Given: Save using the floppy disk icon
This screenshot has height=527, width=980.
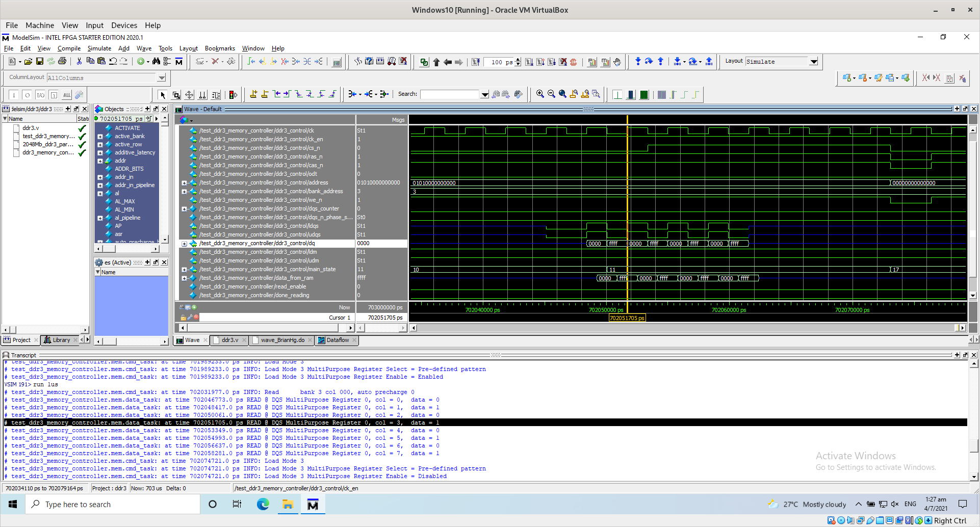Looking at the screenshot, I should [40, 62].
